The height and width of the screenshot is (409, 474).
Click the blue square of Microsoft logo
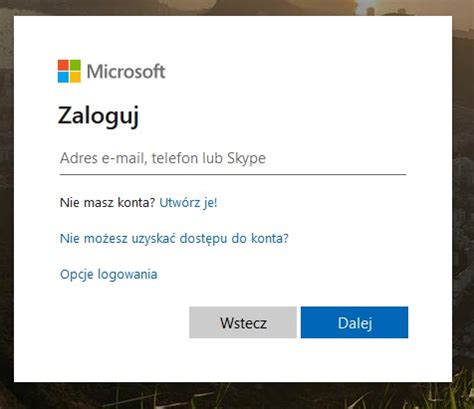[x=63, y=77]
